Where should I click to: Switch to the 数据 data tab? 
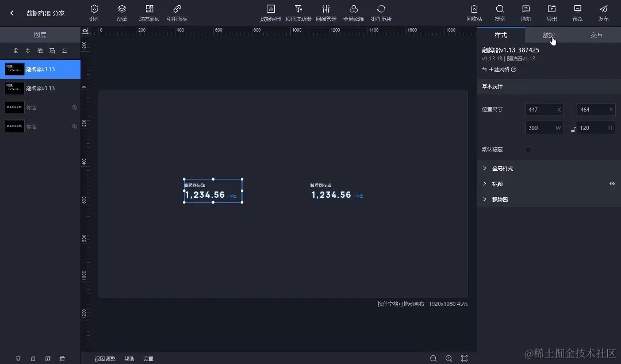point(549,35)
